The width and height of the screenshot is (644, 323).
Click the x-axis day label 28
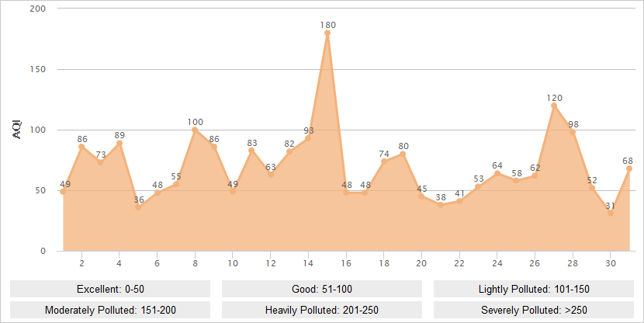573,263
